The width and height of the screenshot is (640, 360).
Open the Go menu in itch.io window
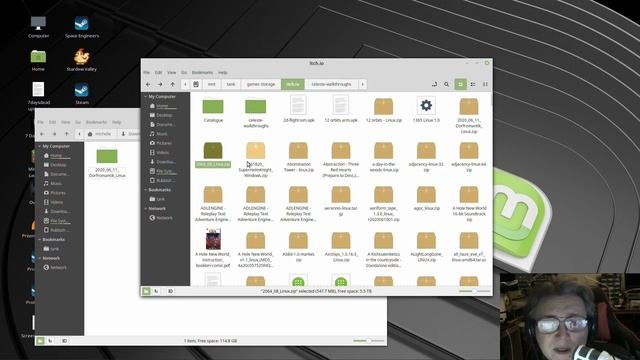(184, 72)
